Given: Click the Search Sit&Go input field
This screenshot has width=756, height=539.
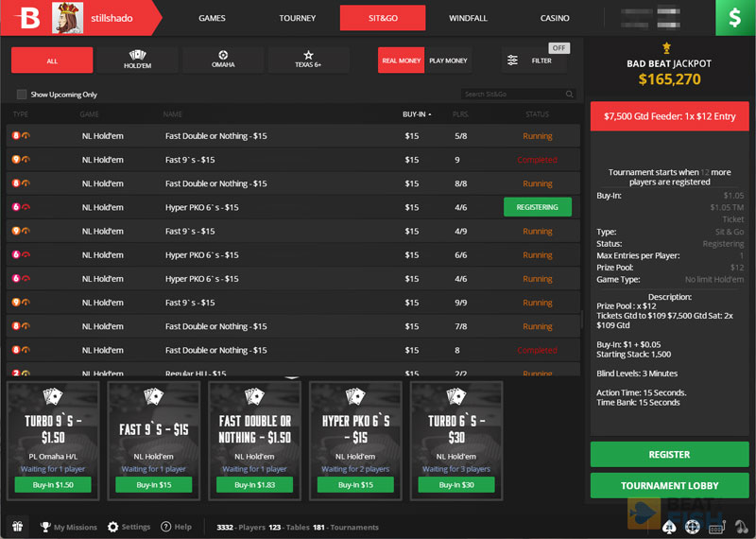Looking at the screenshot, I should pyautogui.click(x=518, y=95).
